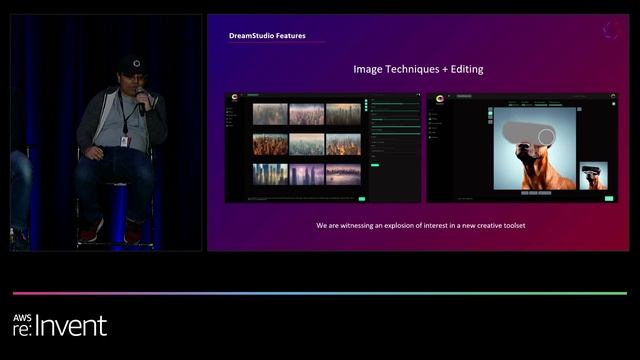This screenshot has width=640, height=360.
Task: Open the profile avatar in the editor screenshot
Action: point(613,96)
